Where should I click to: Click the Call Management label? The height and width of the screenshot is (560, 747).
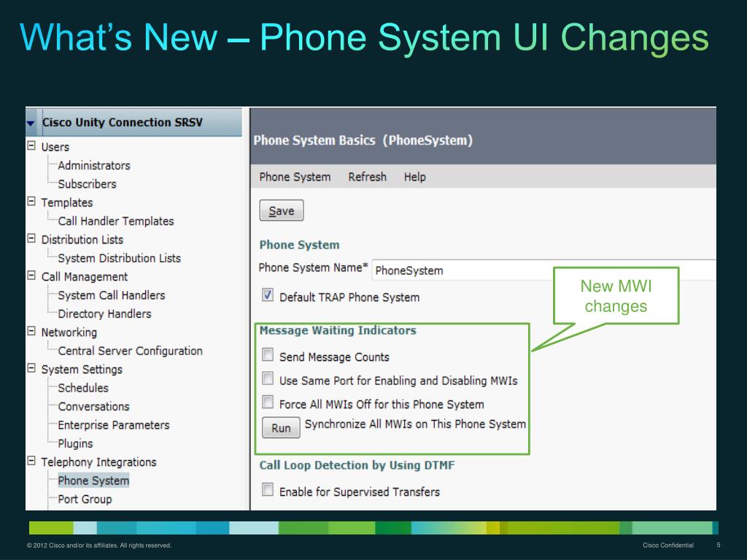pyautogui.click(x=85, y=277)
